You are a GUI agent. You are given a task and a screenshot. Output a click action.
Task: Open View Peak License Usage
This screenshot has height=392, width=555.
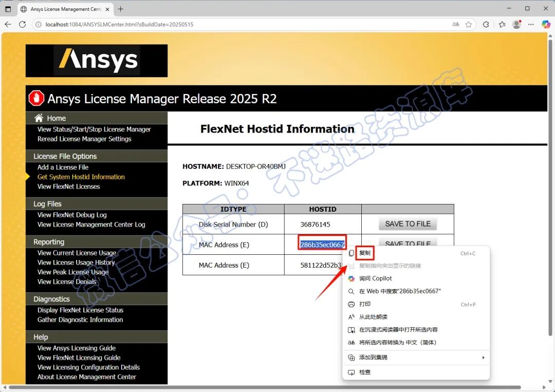(73, 272)
